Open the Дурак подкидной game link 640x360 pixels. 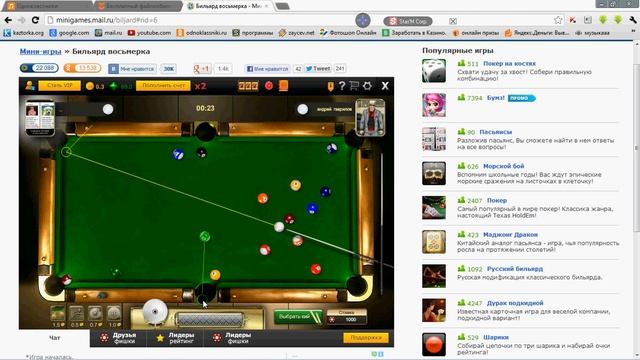[515, 303]
